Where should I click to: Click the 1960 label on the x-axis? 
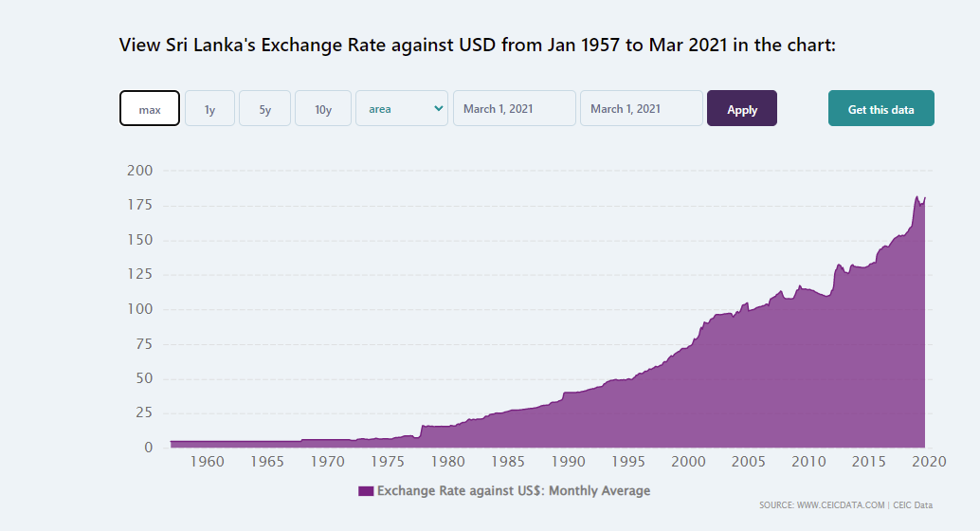coord(207,462)
